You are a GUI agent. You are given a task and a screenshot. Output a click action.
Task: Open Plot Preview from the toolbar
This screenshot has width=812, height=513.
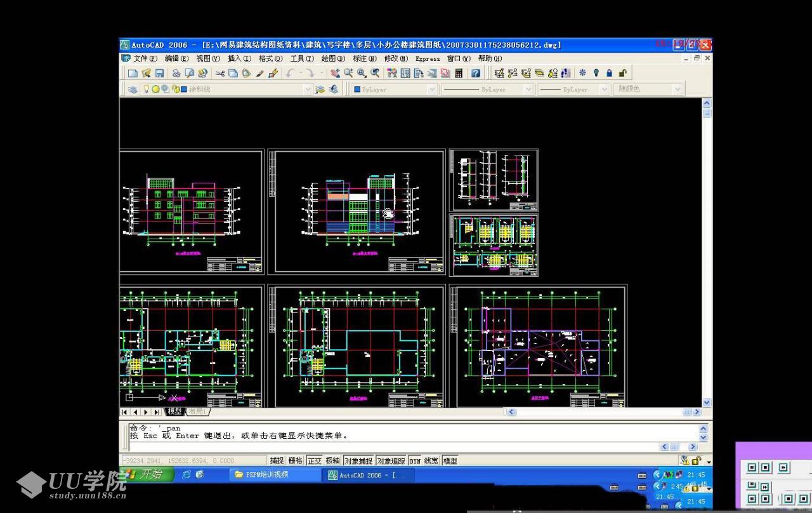pos(189,74)
